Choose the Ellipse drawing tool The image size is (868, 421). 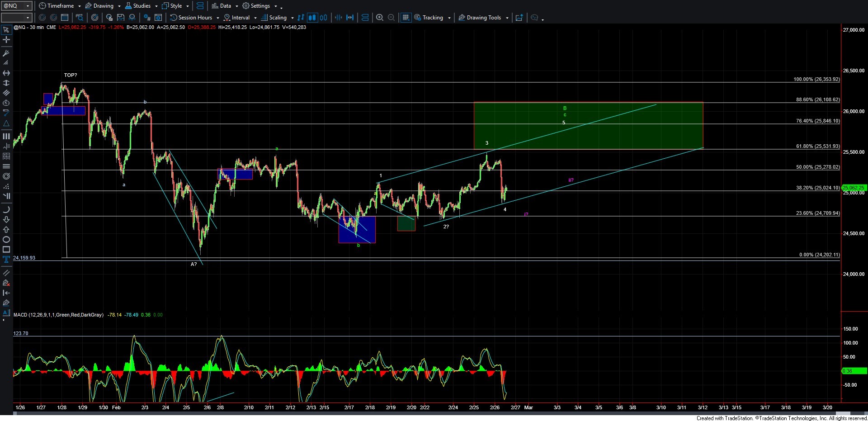pyautogui.click(x=6, y=240)
